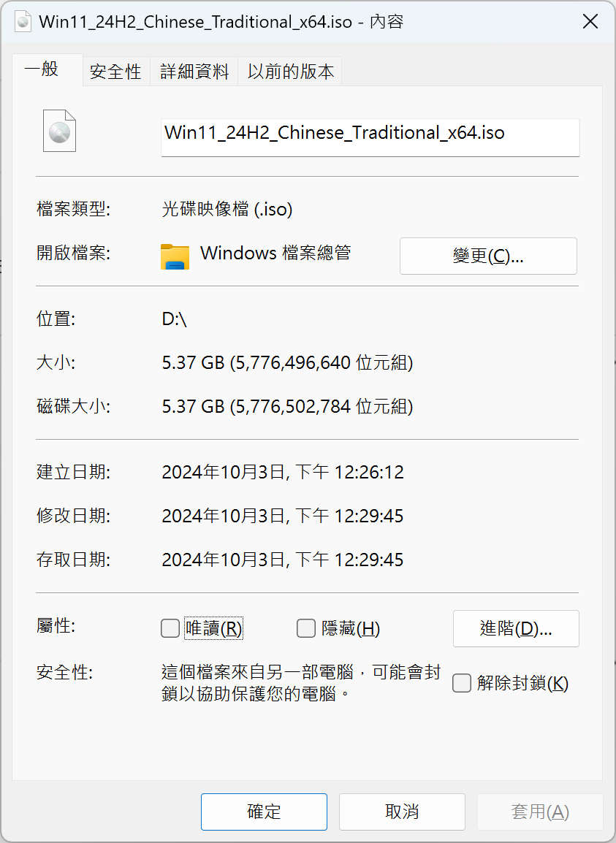
Task: Open the 安全性 tab
Action: point(115,72)
